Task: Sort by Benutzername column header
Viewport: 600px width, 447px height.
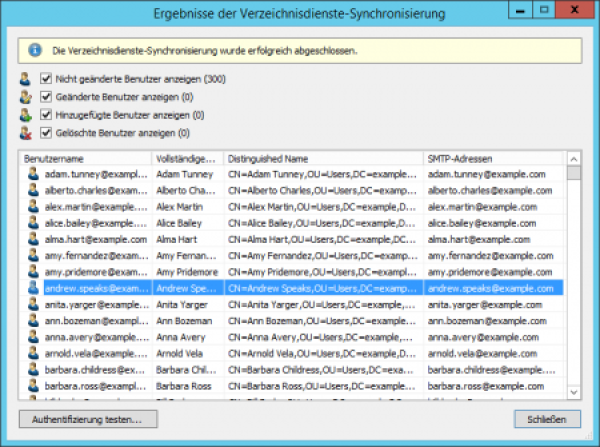Action: [85, 158]
